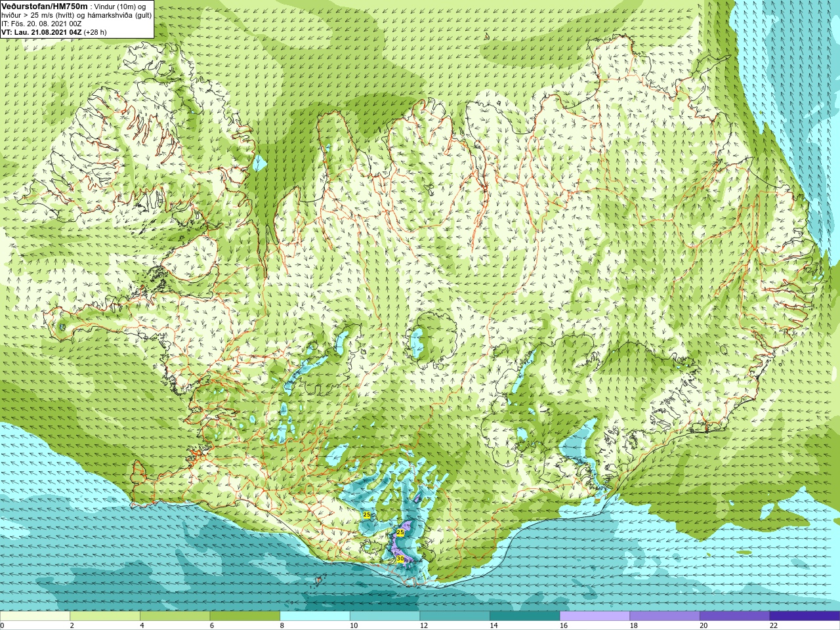Click the legend scale number 8
Viewport: 840px width, 630px height.
click(x=282, y=625)
